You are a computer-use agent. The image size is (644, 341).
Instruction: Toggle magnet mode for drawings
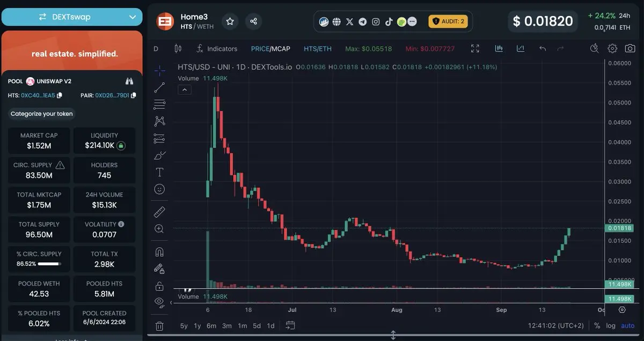[x=159, y=251]
